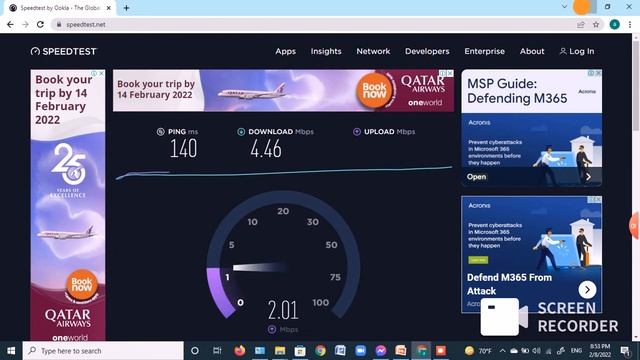
Task: Open Task View on the taskbar
Action: tap(217, 351)
